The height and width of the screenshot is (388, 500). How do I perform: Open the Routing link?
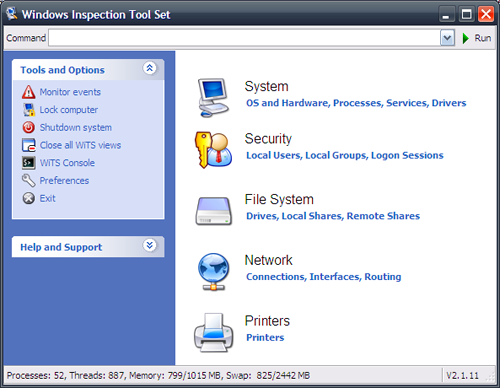pos(383,277)
